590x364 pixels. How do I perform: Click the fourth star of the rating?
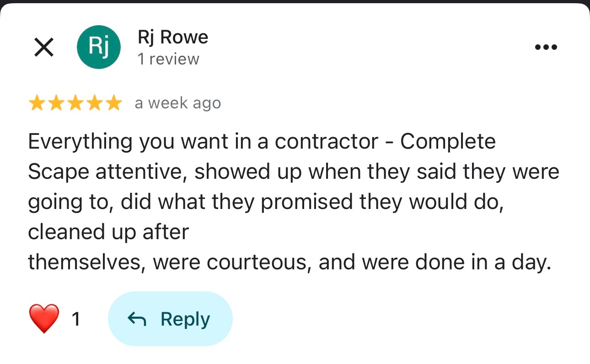tap(94, 104)
